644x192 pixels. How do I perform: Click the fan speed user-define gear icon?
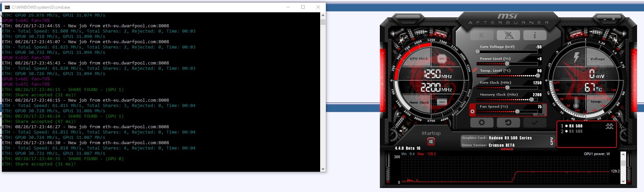tap(473, 112)
